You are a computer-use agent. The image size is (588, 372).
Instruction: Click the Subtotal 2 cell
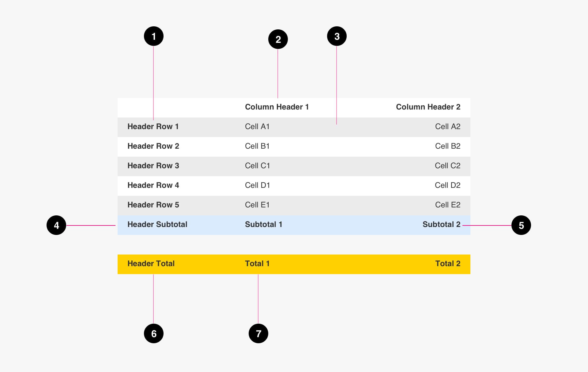click(441, 224)
